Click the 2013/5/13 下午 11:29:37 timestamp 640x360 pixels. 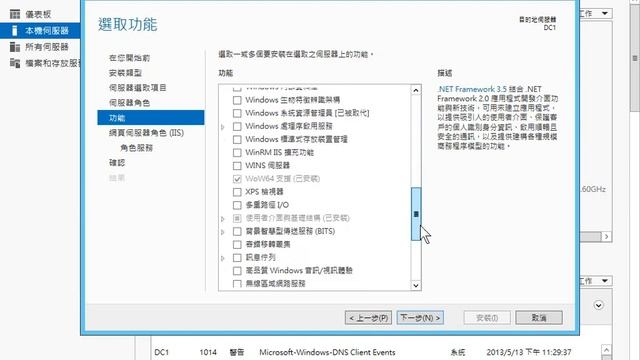coord(529,352)
